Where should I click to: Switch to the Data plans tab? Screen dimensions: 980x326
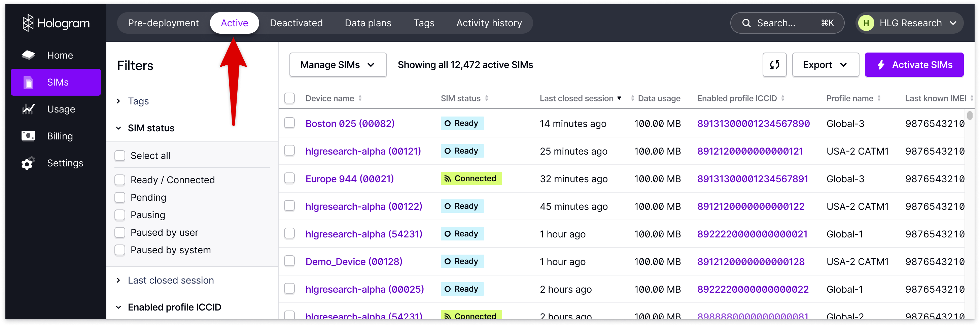coord(368,23)
